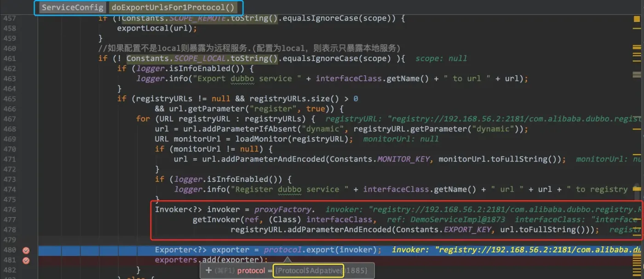Screen dimensions: 644x279
Task: Remove the breakpoint on line 480
Action: tap(26, 250)
